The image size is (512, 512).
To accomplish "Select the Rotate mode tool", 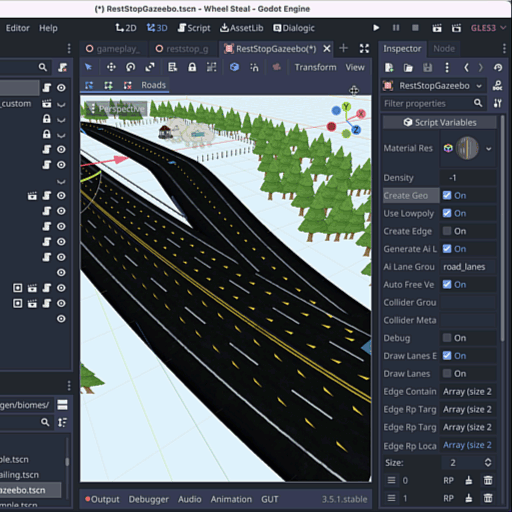I will pyautogui.click(x=130, y=67).
